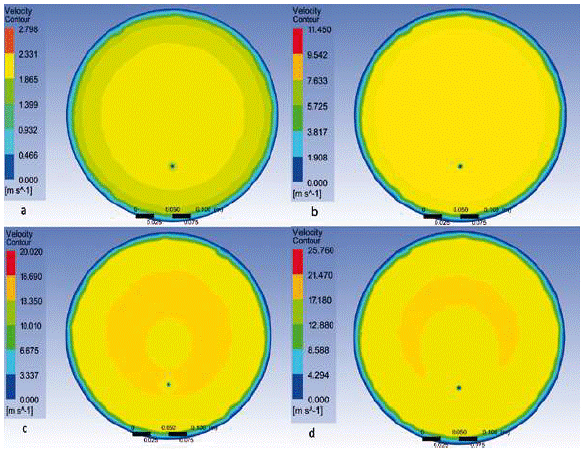Select the 5.725 legend value
The width and height of the screenshot is (582, 462).
(x=318, y=107)
